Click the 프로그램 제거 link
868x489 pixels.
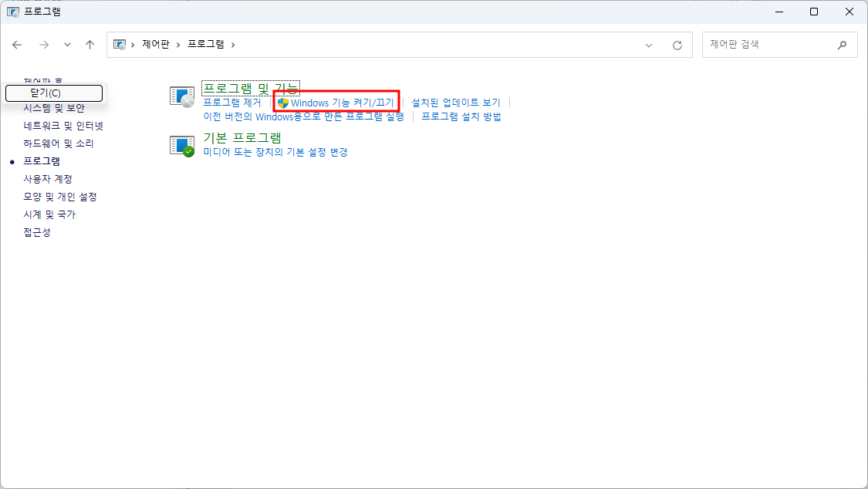tap(232, 103)
